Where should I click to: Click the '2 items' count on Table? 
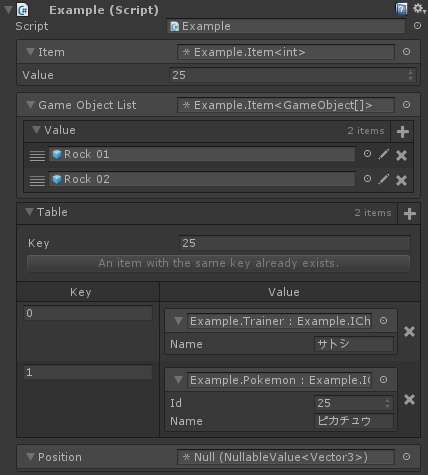[x=373, y=213]
